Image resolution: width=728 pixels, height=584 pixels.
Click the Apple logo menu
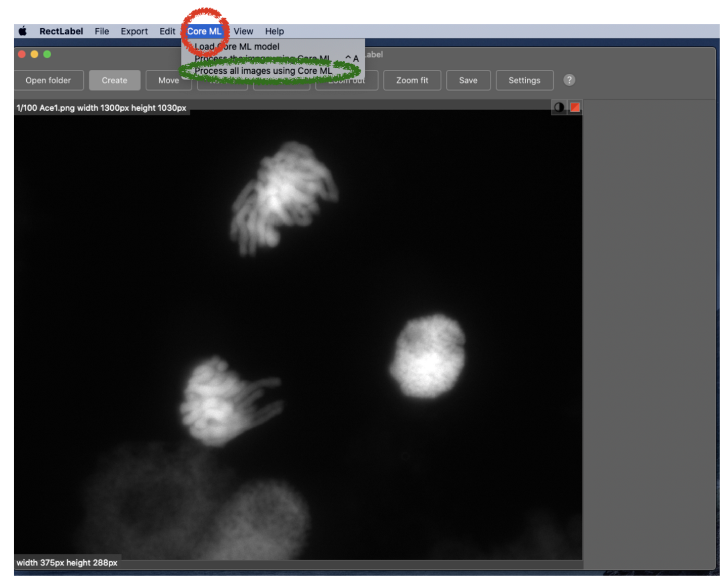tap(23, 31)
